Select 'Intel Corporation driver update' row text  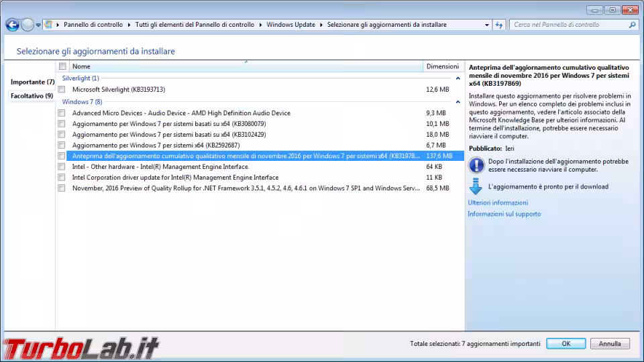[175, 177]
